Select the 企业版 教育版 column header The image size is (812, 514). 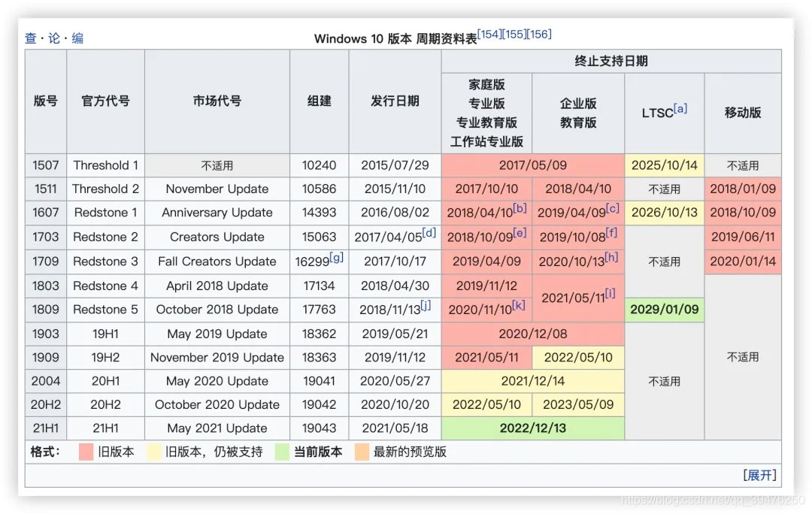[x=578, y=113]
